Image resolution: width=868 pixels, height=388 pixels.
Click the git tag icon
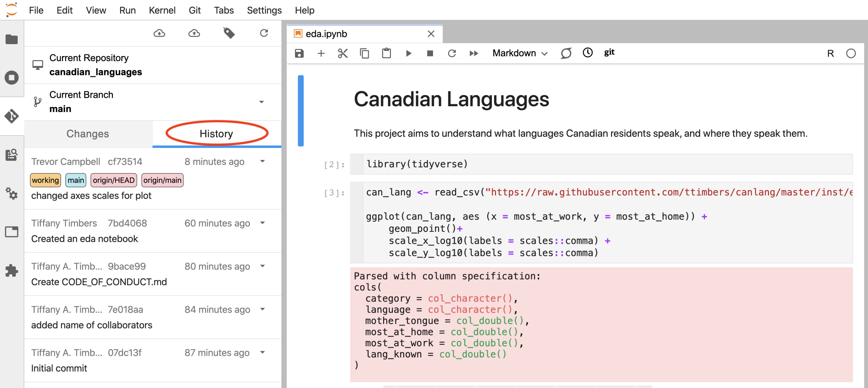click(229, 33)
